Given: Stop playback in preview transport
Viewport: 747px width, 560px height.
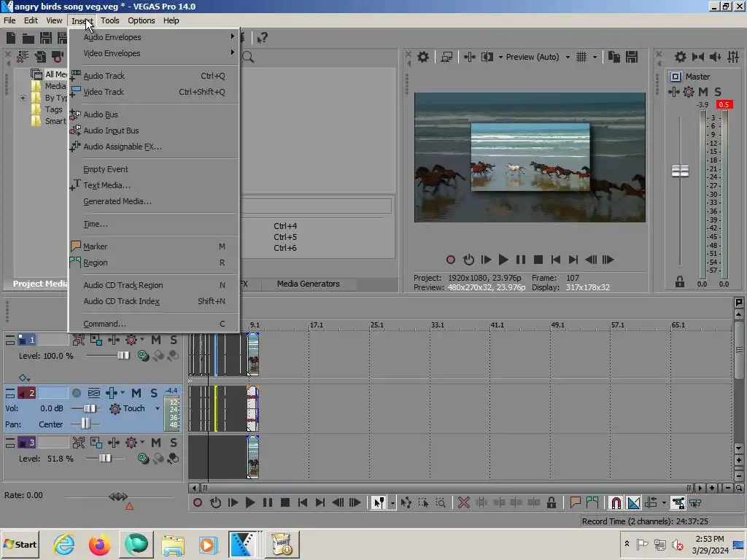Looking at the screenshot, I should pos(538,260).
